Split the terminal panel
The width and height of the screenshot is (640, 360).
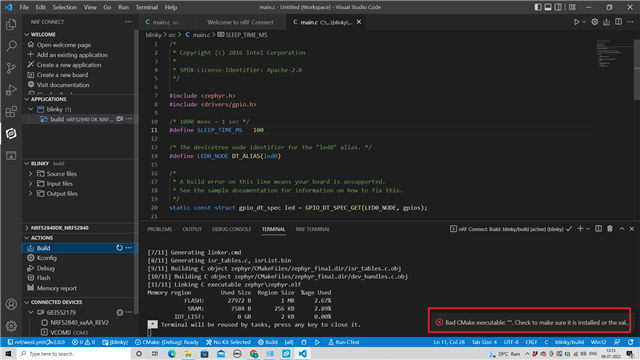(x=598, y=229)
